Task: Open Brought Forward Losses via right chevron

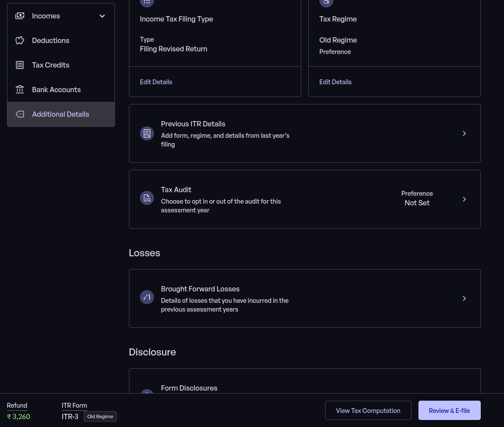Action: 464,298
